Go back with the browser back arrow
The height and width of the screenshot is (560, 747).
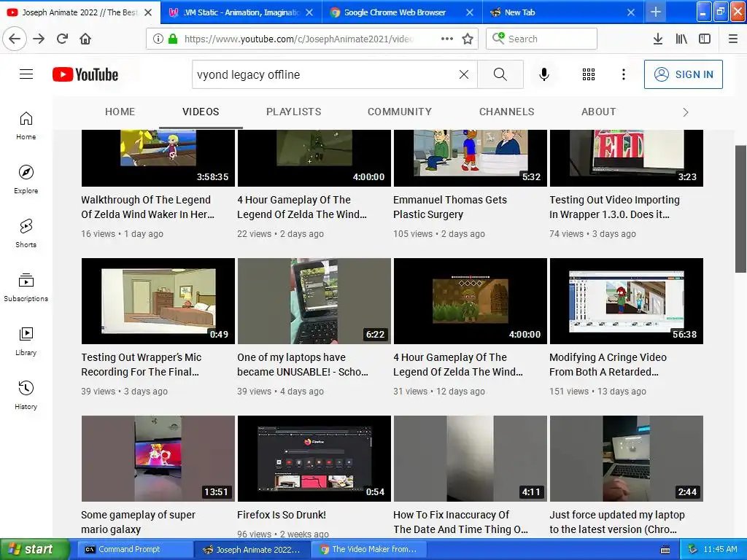15,39
